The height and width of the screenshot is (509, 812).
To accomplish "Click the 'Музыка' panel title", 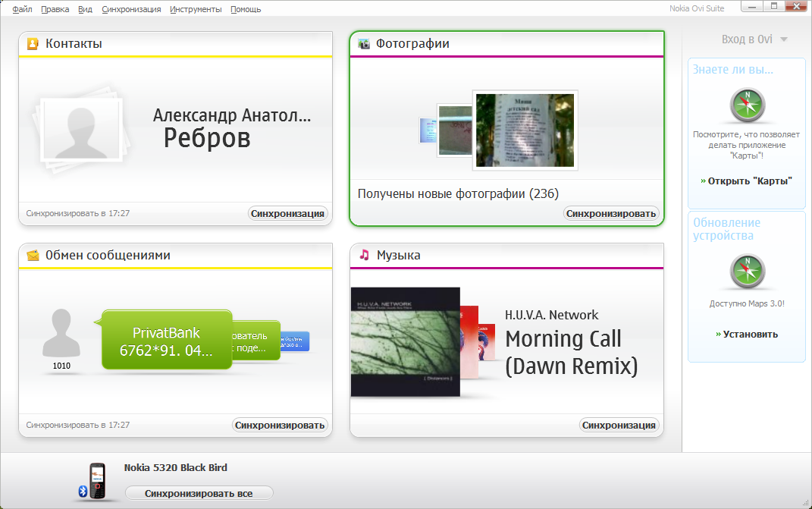I will pos(398,255).
